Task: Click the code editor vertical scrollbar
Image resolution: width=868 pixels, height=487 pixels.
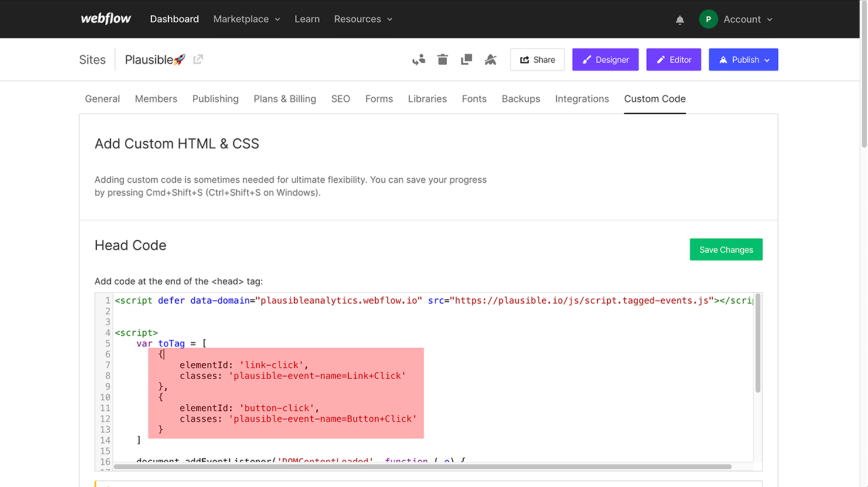Action: click(x=758, y=343)
